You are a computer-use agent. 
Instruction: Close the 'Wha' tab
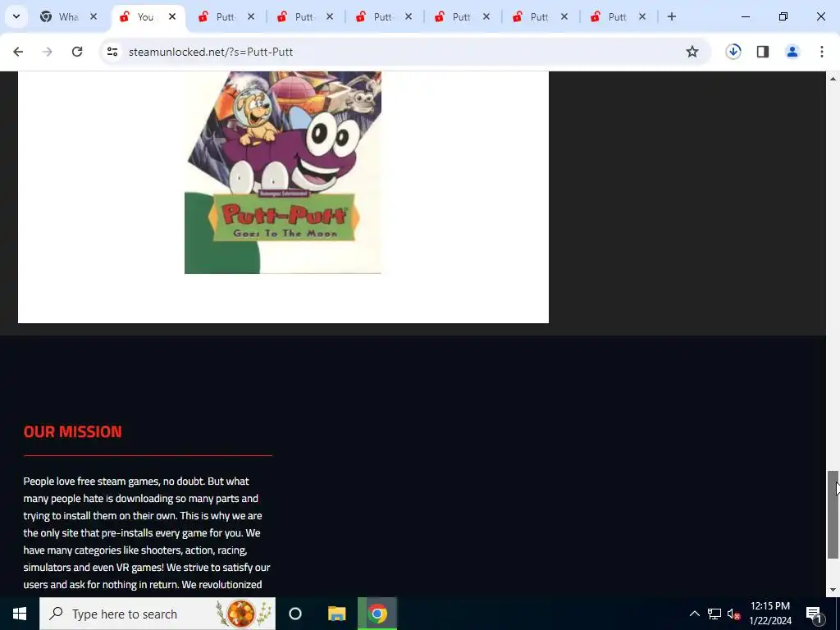(94, 16)
